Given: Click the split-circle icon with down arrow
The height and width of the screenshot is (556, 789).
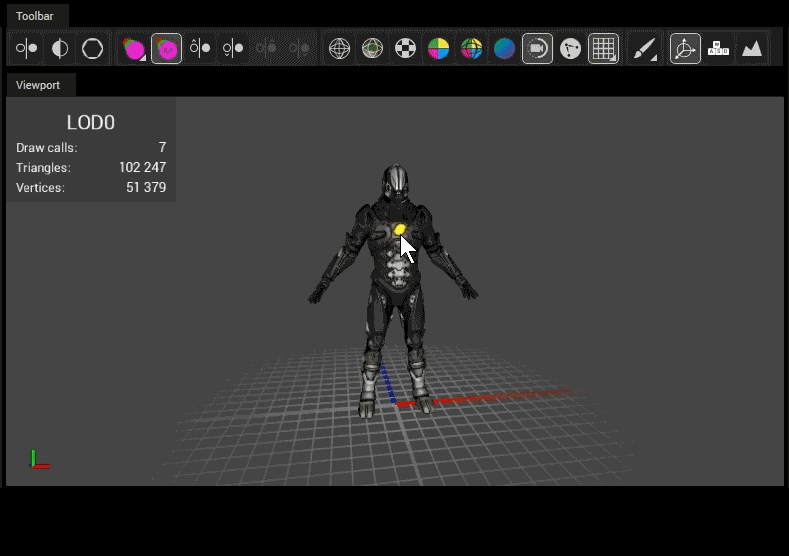Looking at the screenshot, I should (x=234, y=48).
